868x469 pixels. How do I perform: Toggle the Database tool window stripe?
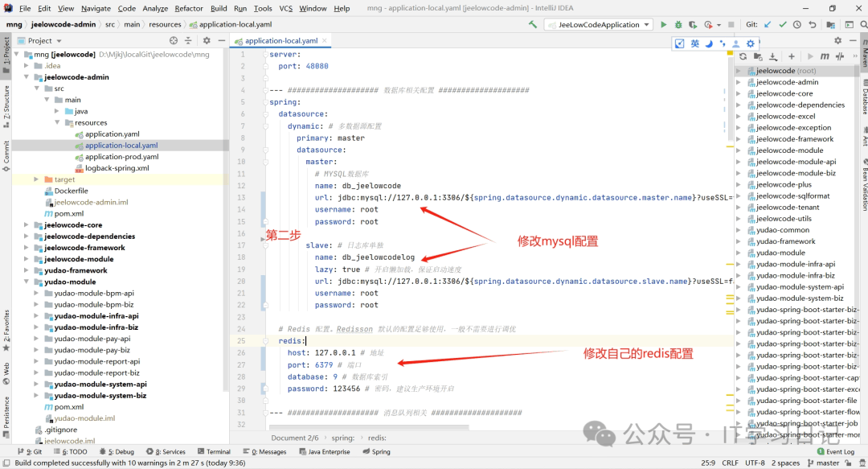(x=864, y=97)
